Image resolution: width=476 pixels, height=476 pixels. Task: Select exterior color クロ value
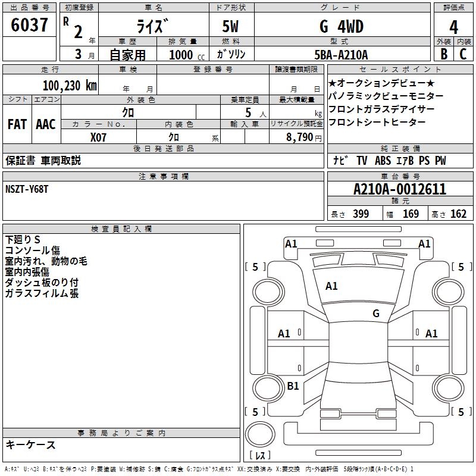tap(128, 112)
